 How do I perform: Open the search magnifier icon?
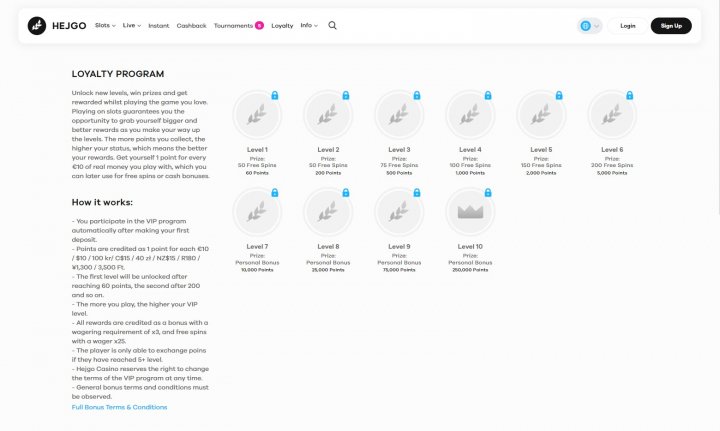click(x=332, y=26)
